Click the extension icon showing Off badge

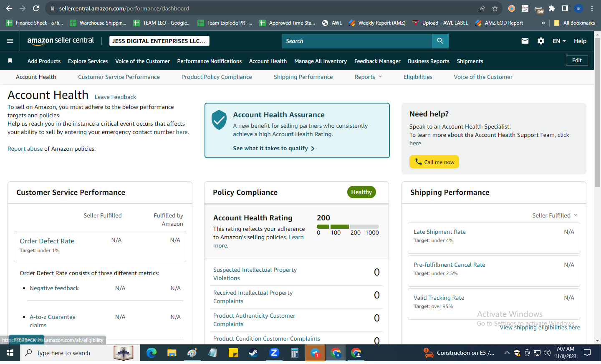(539, 9)
